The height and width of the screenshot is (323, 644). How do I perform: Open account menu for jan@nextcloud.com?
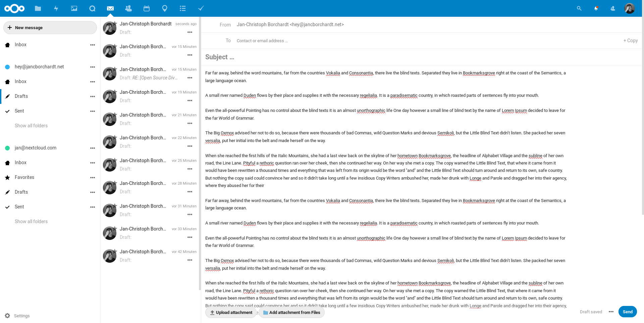click(93, 148)
